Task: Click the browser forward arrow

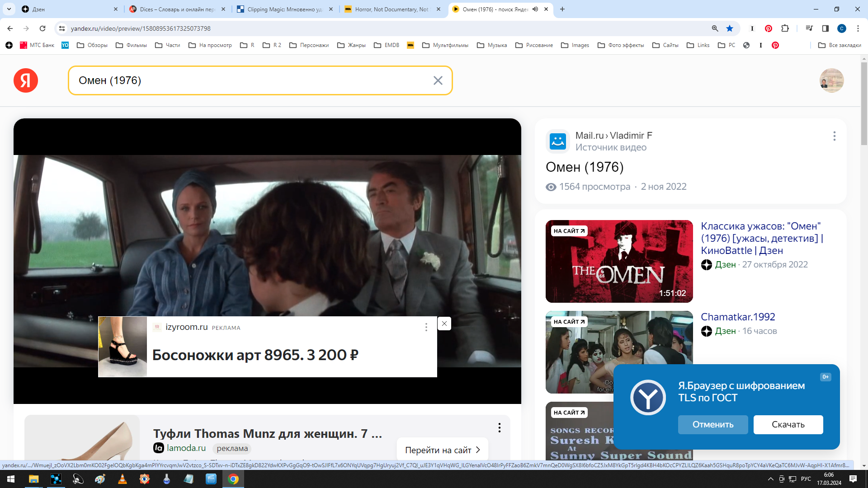Action: point(26,28)
